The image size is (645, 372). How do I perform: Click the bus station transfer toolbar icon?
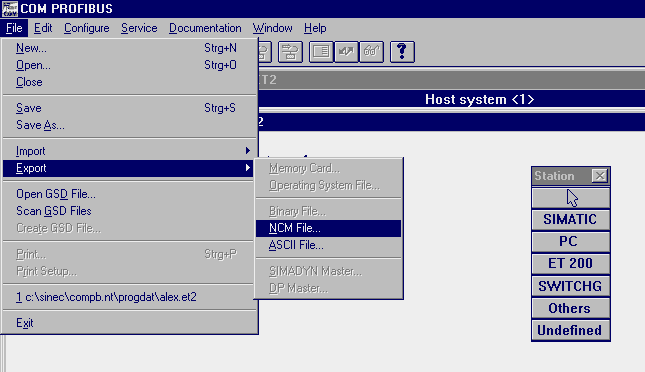290,52
